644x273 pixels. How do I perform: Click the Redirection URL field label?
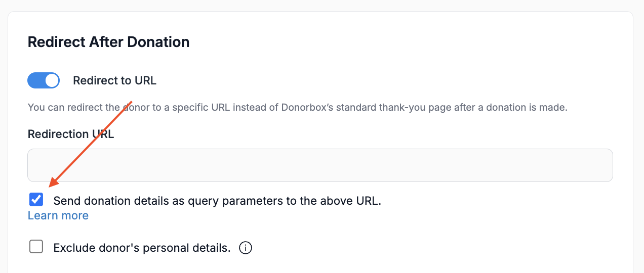click(x=71, y=134)
